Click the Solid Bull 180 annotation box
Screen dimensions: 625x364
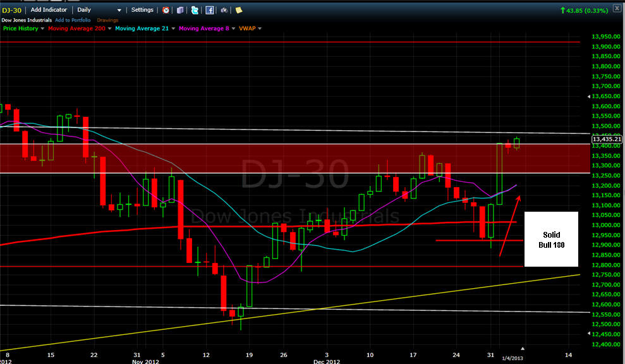tap(551, 240)
